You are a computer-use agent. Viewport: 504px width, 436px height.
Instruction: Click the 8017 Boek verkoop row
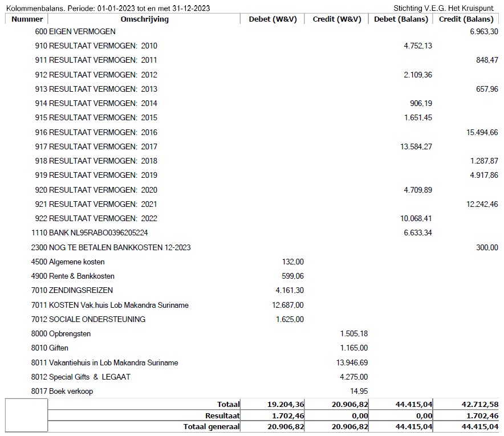click(x=62, y=391)
